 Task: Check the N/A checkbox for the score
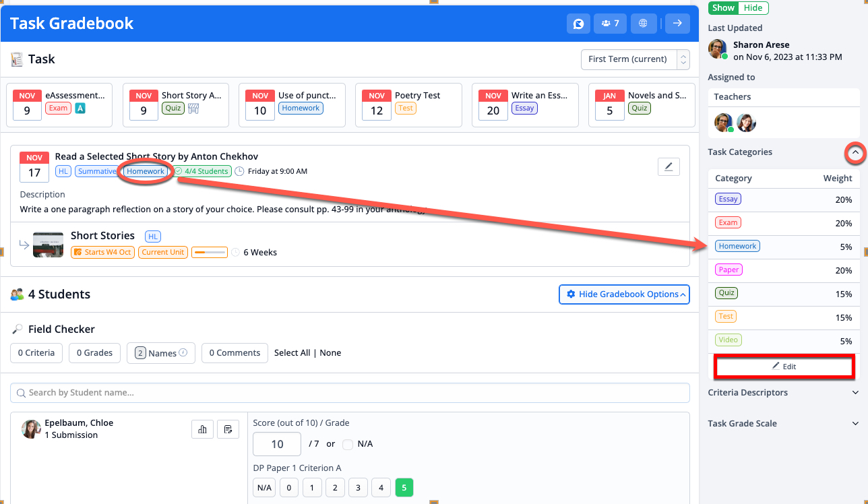coord(348,444)
